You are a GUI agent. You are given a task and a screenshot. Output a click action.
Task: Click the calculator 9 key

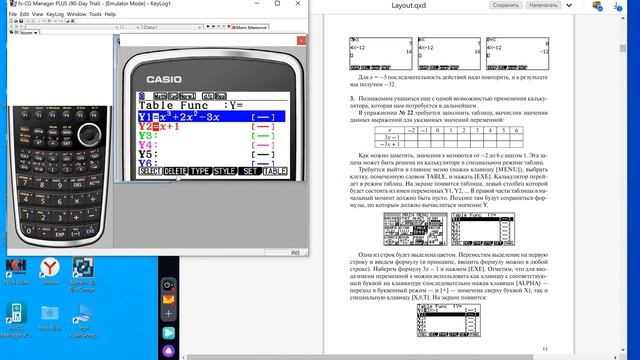pos(59,185)
